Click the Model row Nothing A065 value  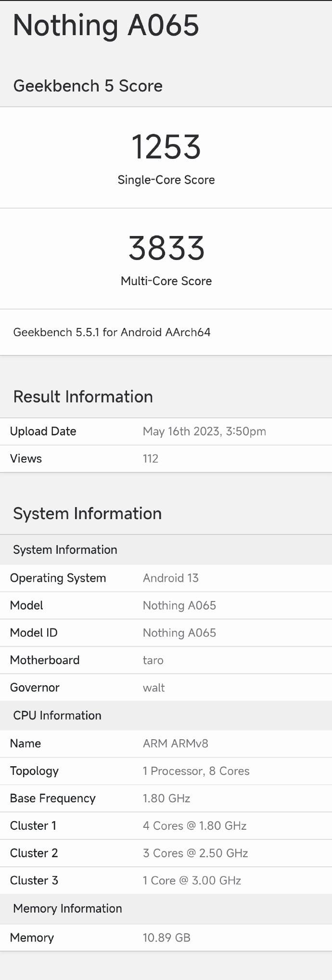(179, 605)
